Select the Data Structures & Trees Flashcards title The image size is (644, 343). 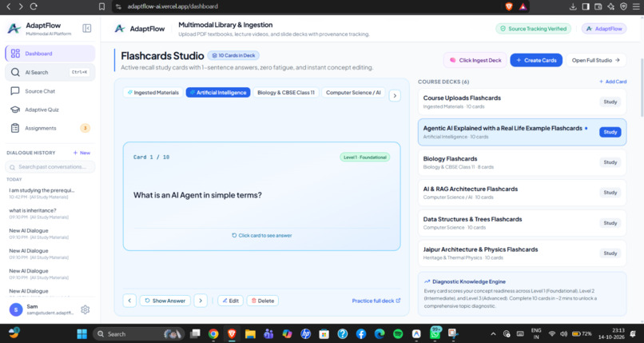[472, 219]
